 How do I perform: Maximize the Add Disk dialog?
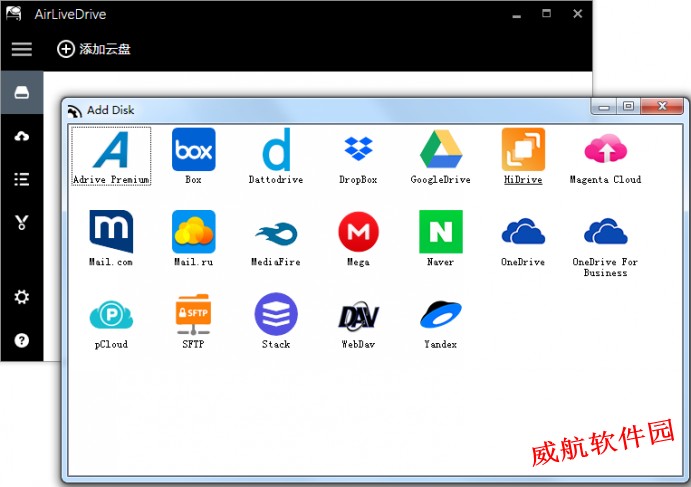[x=629, y=106]
